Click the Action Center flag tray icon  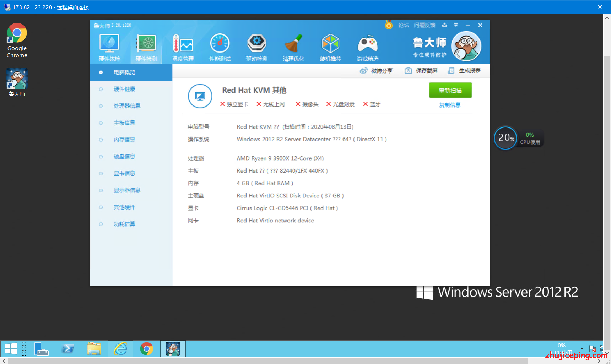593,349
